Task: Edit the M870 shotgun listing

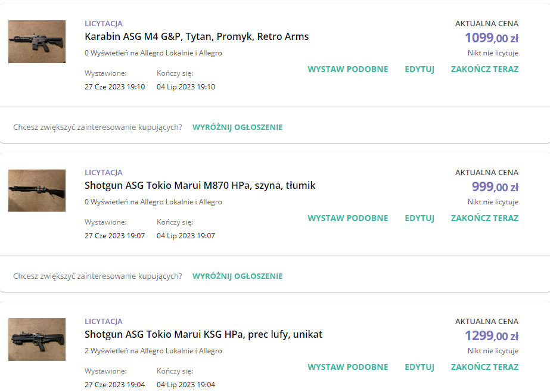Action: pos(420,218)
